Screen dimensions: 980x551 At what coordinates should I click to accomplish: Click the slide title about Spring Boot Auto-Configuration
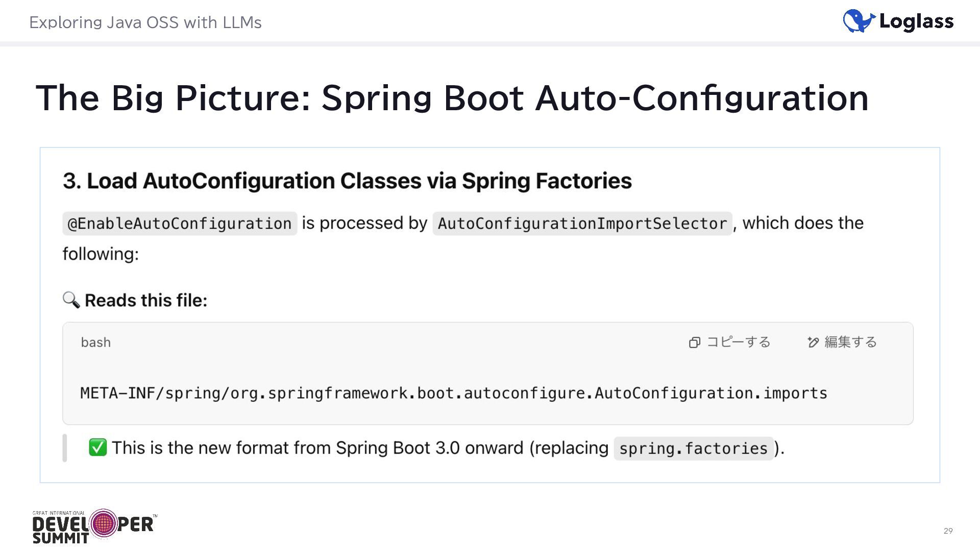pos(452,97)
